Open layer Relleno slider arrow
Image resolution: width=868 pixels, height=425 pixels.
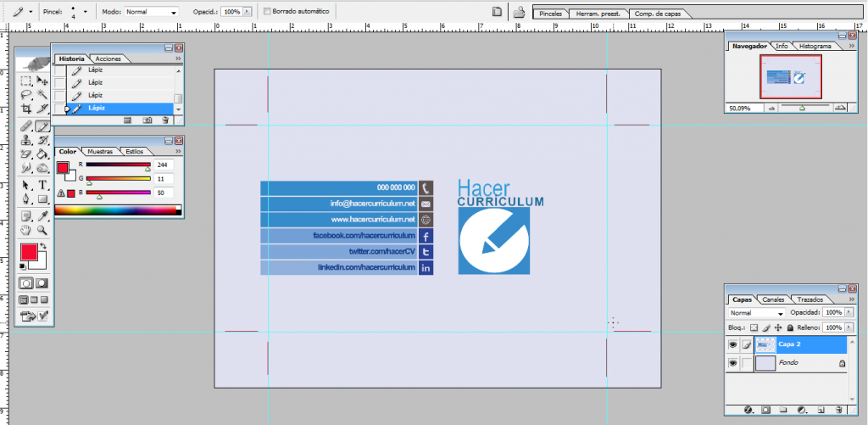pos(849,327)
